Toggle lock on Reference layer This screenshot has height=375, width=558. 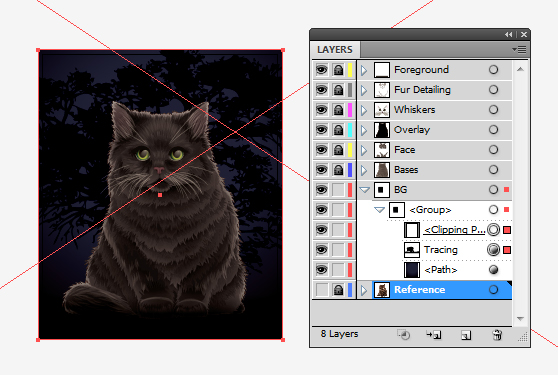point(338,290)
